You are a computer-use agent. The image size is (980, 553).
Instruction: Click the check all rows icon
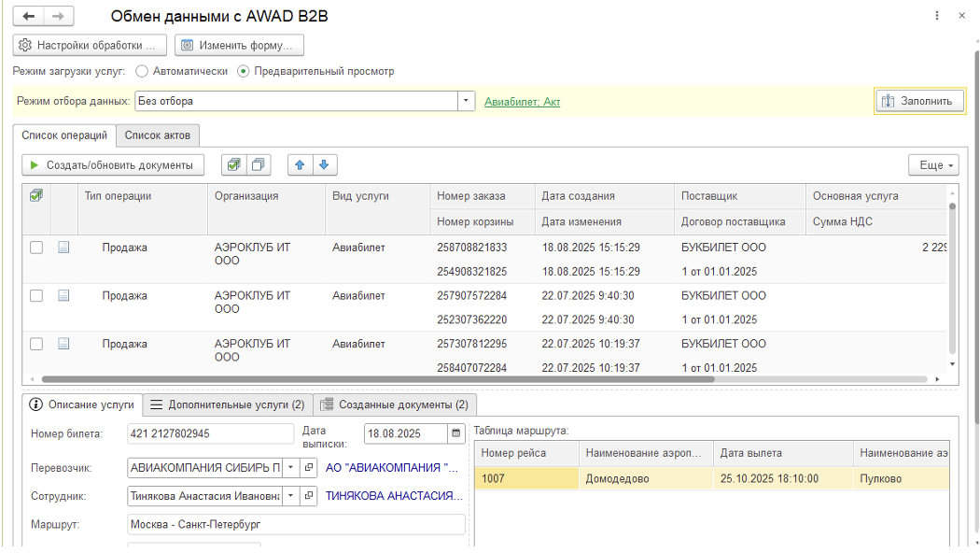point(233,165)
